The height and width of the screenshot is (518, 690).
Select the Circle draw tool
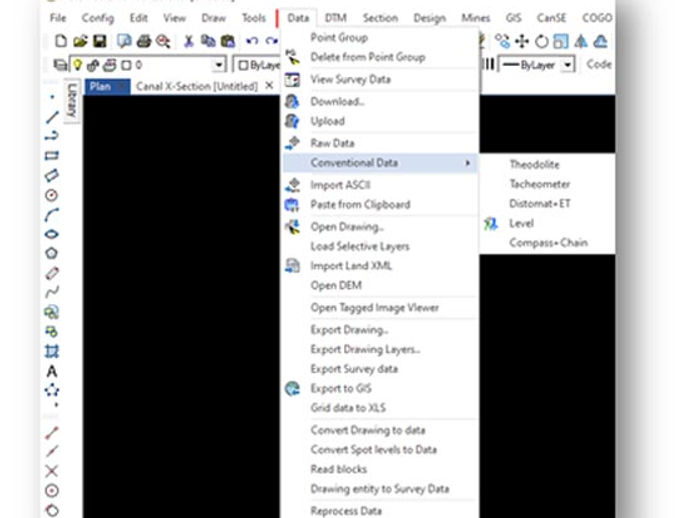point(51,195)
